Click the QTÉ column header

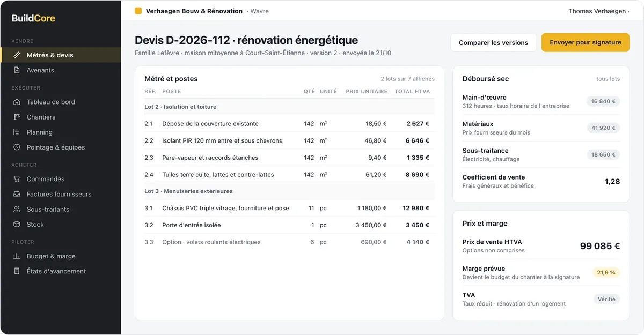309,92
